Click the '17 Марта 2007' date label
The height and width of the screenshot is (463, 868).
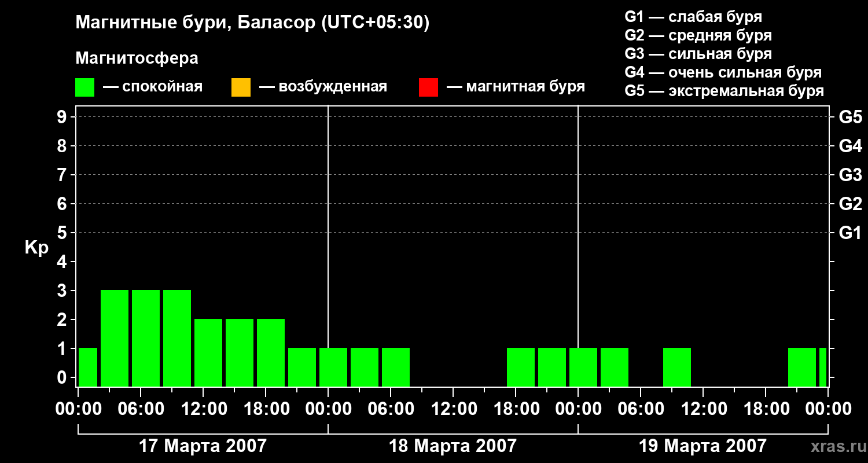point(203,446)
